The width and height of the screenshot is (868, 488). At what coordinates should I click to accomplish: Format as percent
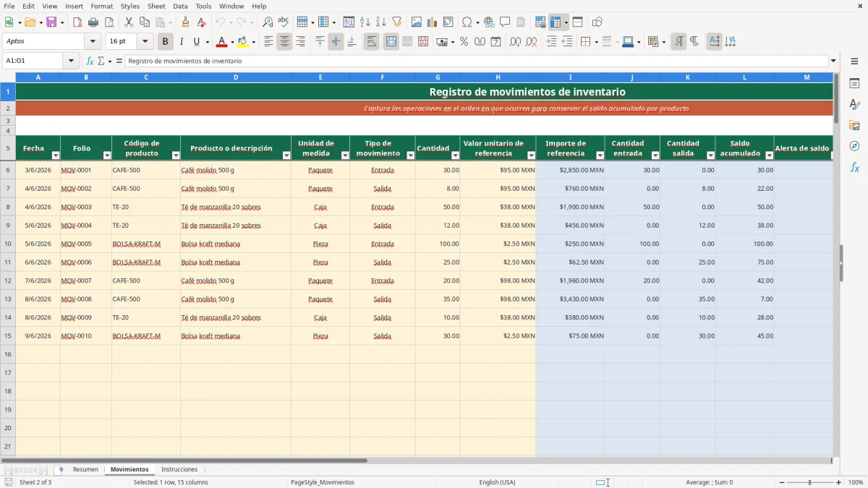(x=464, y=42)
